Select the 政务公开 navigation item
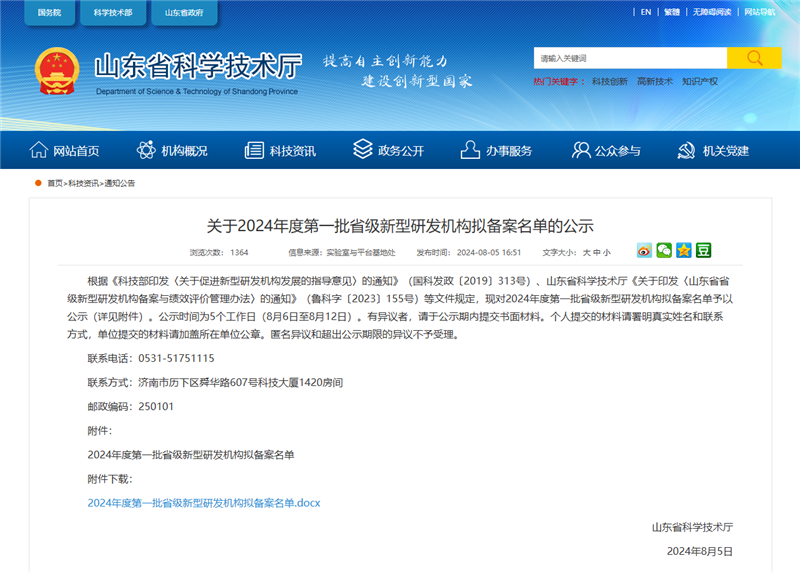The height and width of the screenshot is (573, 800). click(389, 151)
